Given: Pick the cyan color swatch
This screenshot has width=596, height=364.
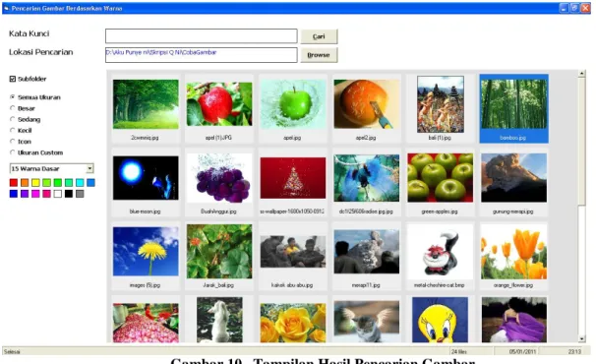Looking at the screenshot, I should click(x=80, y=183).
